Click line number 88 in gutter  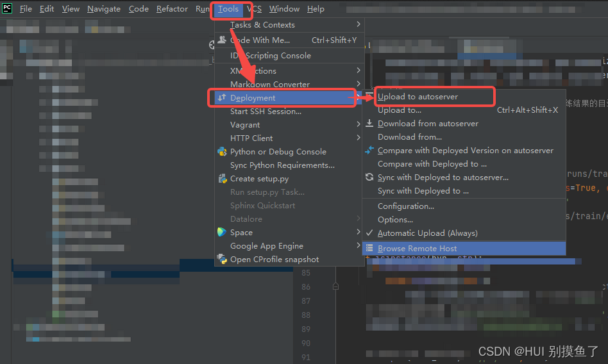pyautogui.click(x=306, y=315)
